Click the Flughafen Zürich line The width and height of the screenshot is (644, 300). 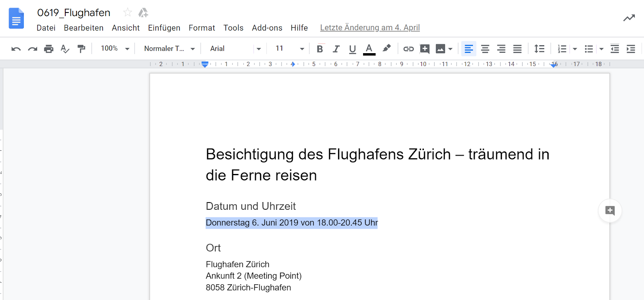pos(237,264)
